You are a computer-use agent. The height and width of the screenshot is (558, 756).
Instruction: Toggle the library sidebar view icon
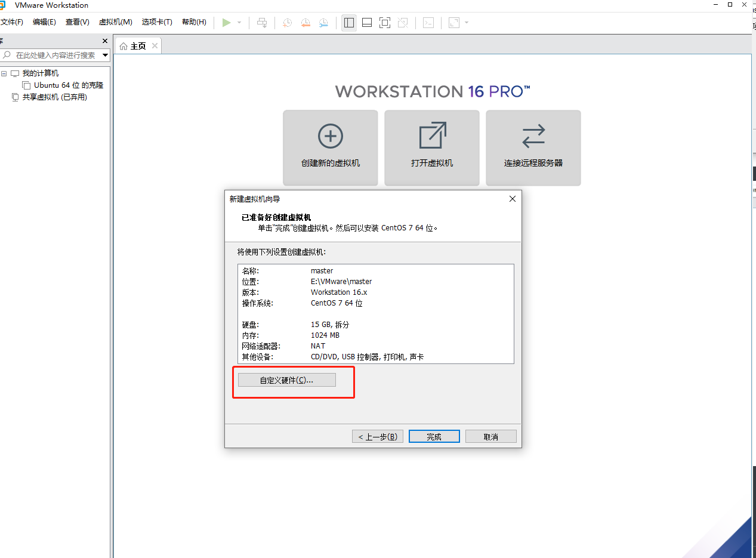(349, 23)
